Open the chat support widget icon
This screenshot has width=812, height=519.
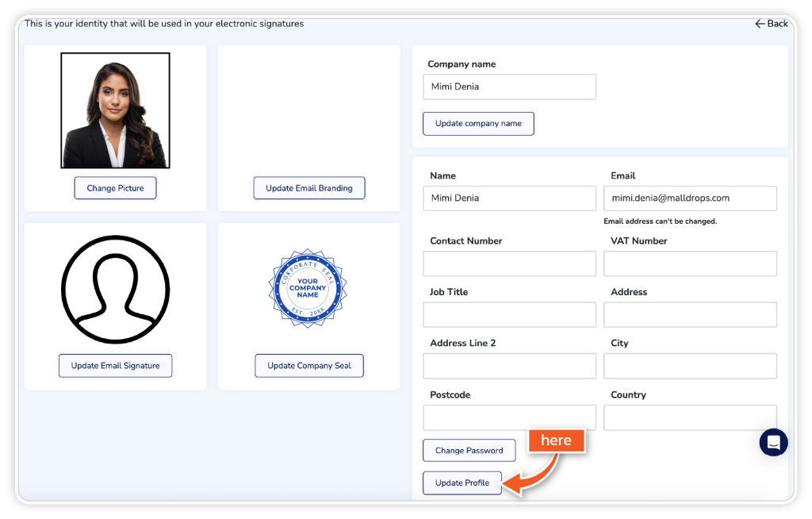tap(773, 442)
